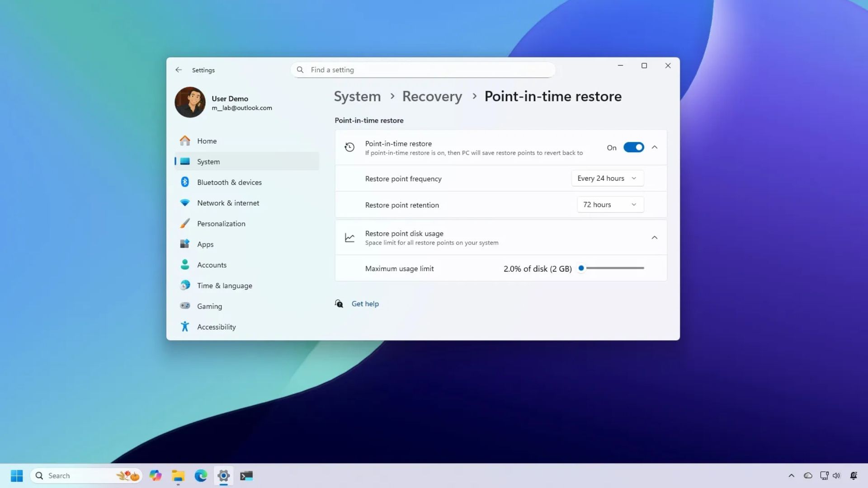The width and height of the screenshot is (868, 488).
Task: Open the Accessibility settings page
Action: click(x=216, y=327)
